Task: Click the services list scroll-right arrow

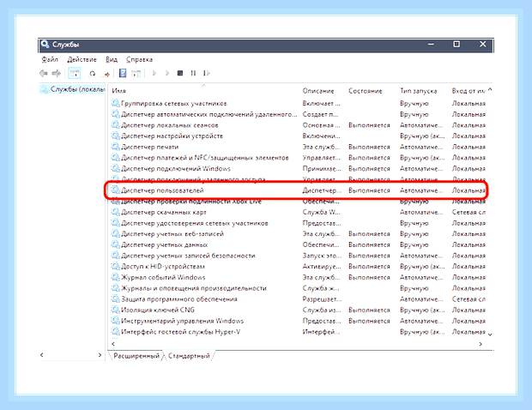Action: 481,344
